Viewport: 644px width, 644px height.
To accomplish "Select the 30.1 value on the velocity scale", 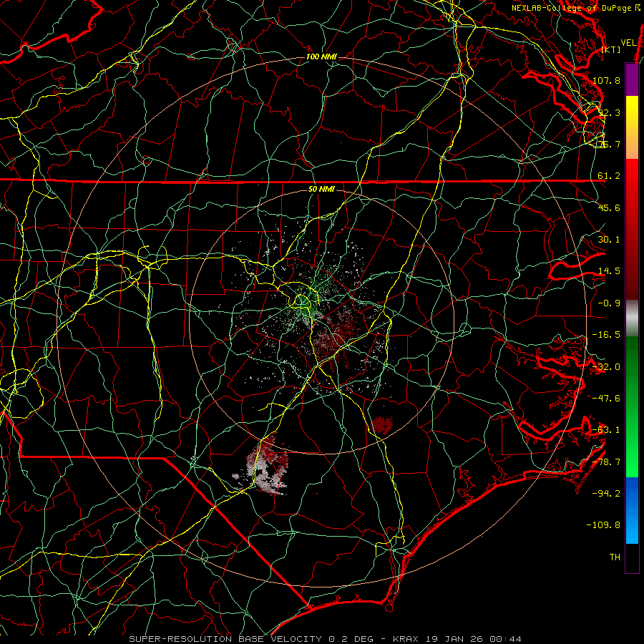I will pos(609,240).
